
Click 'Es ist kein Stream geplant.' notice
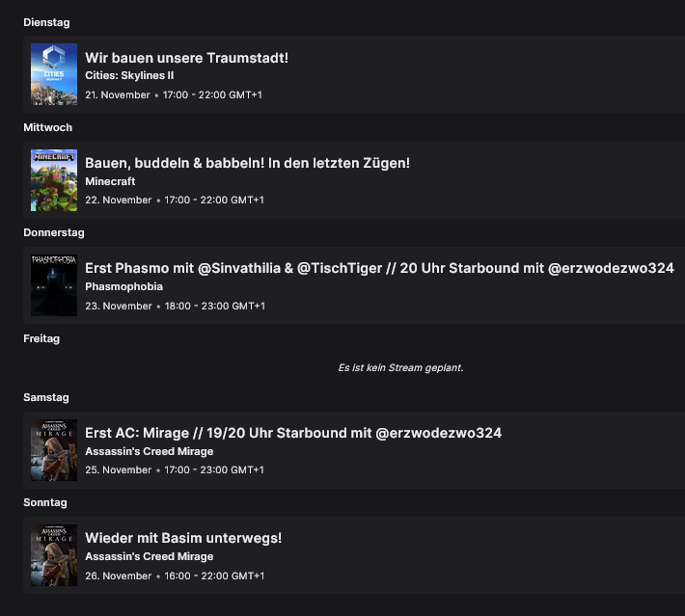pyautogui.click(x=400, y=367)
